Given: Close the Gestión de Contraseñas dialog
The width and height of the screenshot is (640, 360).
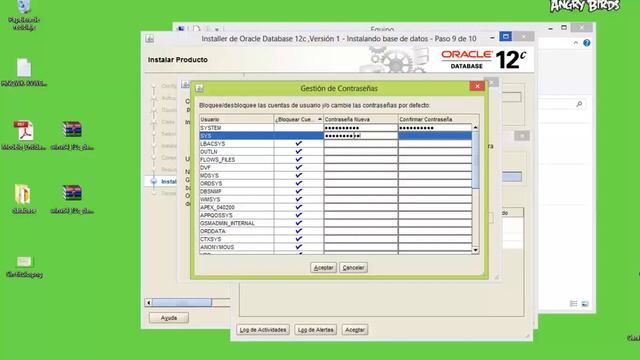Looking at the screenshot, I should (477, 86).
